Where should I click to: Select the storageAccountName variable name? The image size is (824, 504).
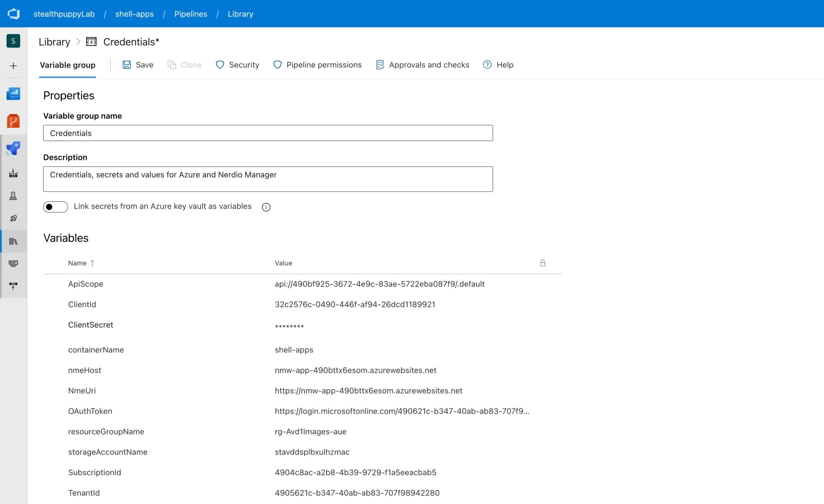(108, 452)
